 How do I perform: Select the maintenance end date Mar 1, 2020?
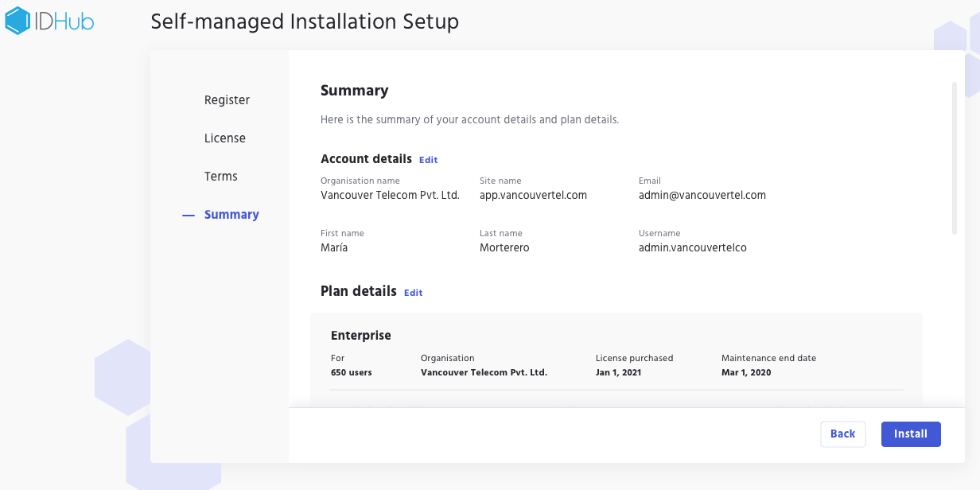pyautogui.click(x=745, y=372)
